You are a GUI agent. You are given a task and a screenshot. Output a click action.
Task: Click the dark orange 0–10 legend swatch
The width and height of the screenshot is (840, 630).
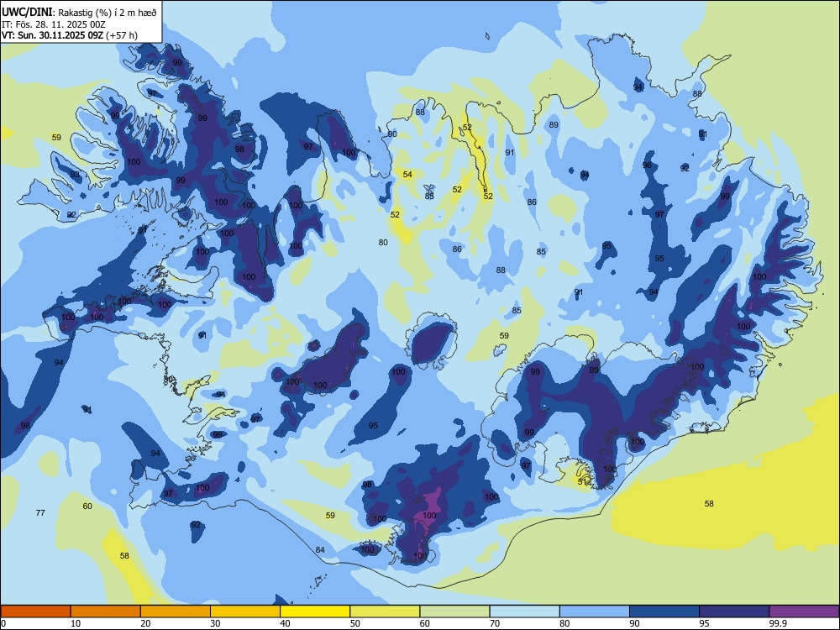[x=35, y=612]
